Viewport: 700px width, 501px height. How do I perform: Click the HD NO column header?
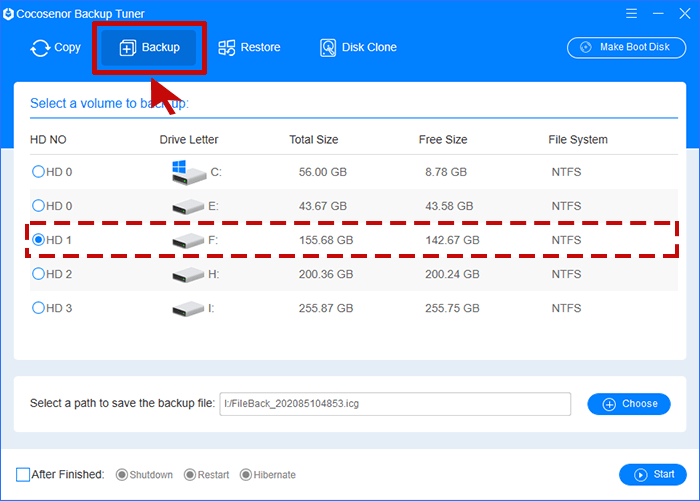(48, 140)
